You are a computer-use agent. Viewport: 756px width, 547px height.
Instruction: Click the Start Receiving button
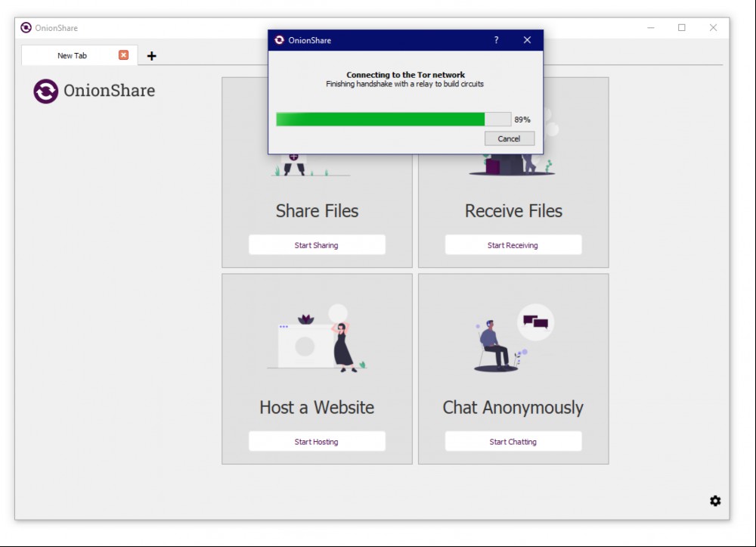tap(513, 245)
